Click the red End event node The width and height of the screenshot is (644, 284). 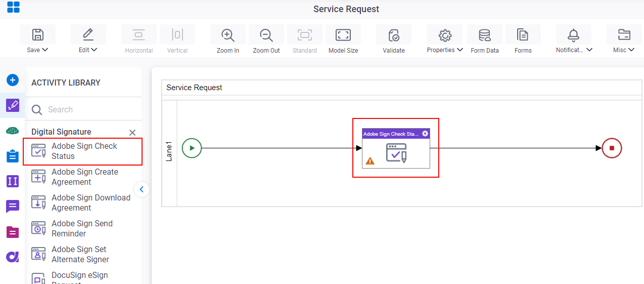pos(612,148)
